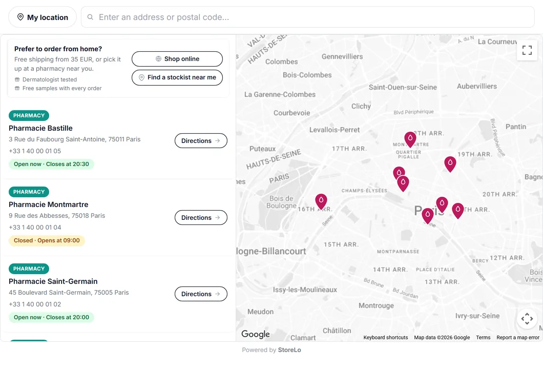This screenshot has width=543, height=392.
Task: Select the map pin near 19th Arr.
Action: pyautogui.click(x=450, y=164)
